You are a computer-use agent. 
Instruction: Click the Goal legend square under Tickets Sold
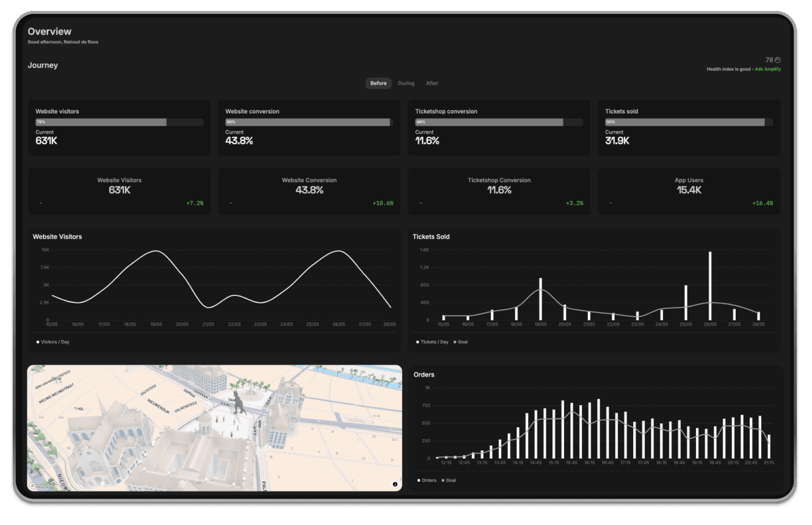[455, 342]
